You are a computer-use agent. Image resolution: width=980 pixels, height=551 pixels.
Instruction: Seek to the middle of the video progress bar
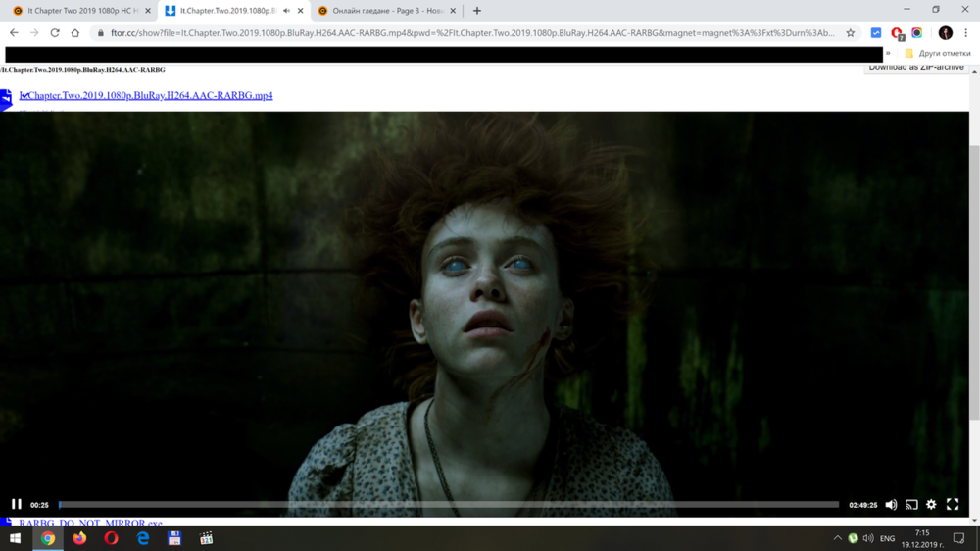449,505
